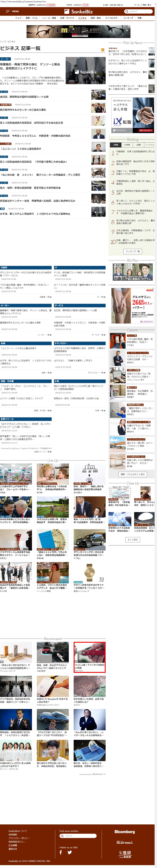Open 知的財産ポリシー footer link
The height and width of the screenshot is (868, 157).
tap(17, 842)
